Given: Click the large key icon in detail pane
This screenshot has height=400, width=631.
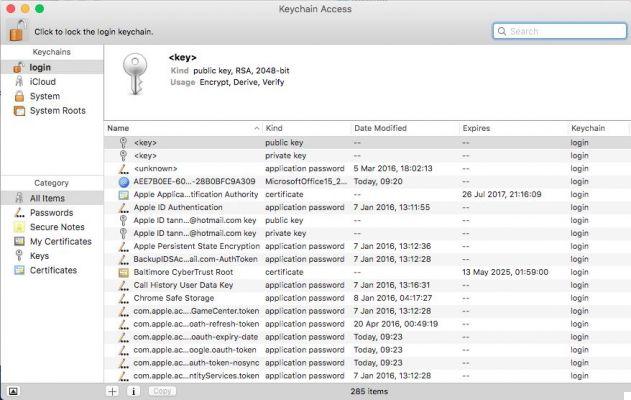Looking at the screenshot, I should point(135,74).
